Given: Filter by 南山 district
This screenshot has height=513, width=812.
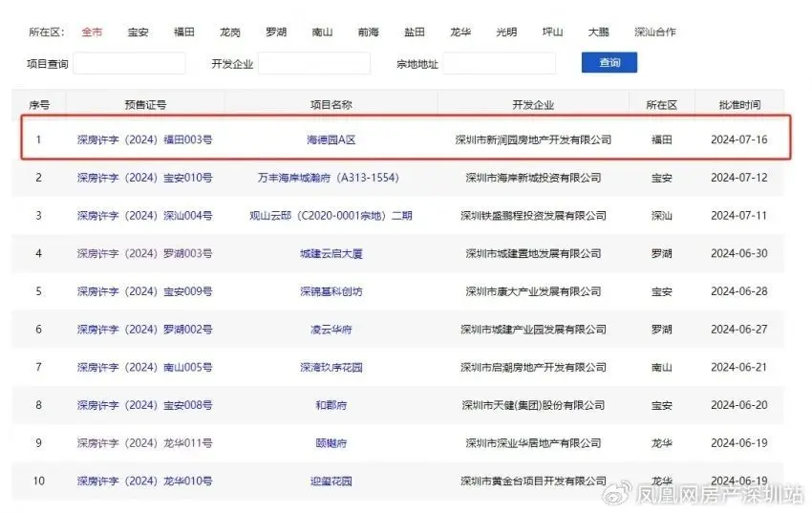Looking at the screenshot, I should coord(322,32).
